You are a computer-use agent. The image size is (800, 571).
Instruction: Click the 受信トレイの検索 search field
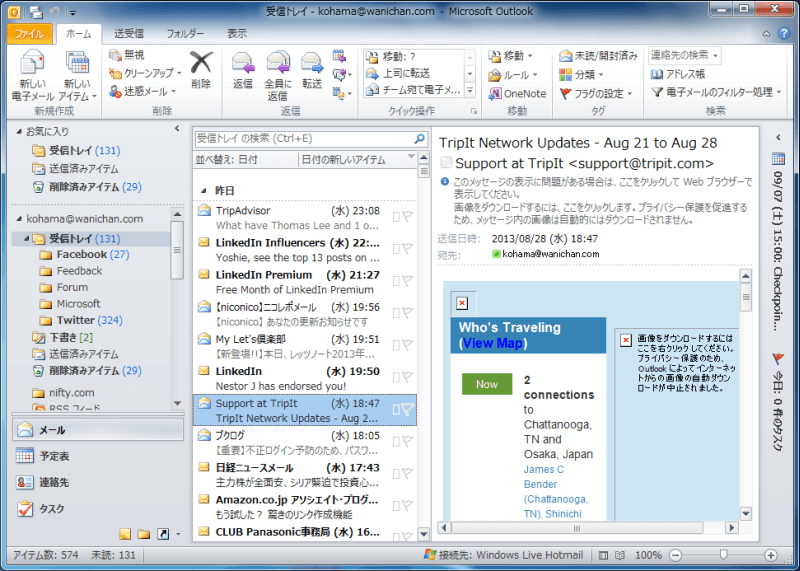coord(304,138)
